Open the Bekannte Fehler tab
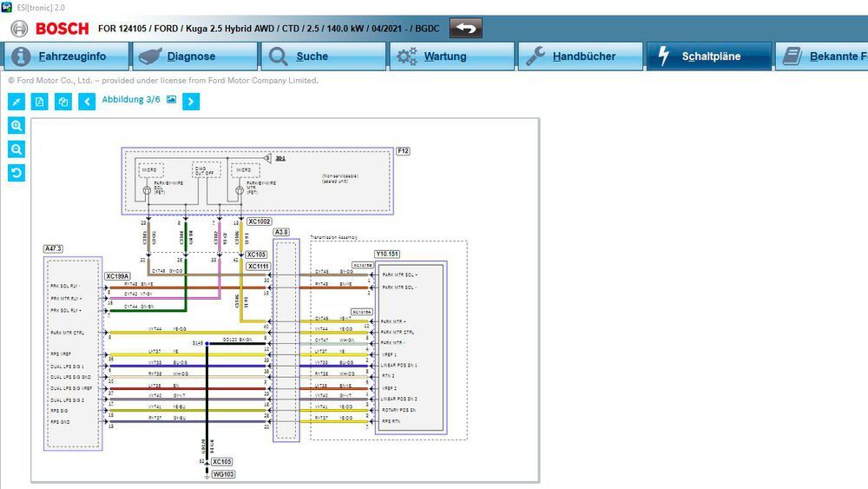 (821, 56)
